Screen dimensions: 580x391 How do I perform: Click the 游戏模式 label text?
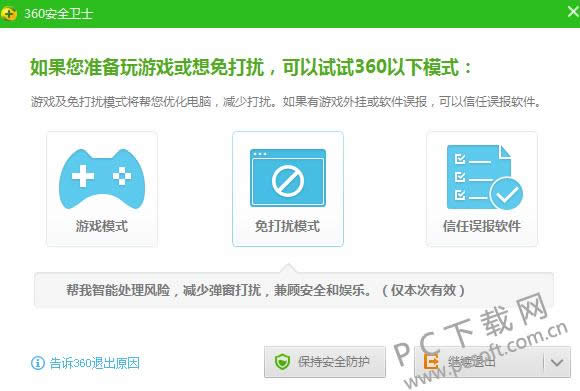[102, 226]
